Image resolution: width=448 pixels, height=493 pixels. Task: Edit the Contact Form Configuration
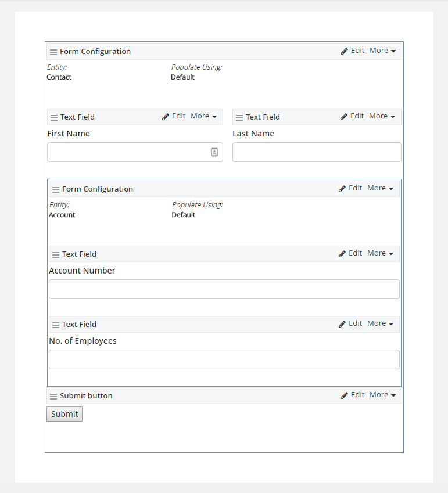coord(353,51)
